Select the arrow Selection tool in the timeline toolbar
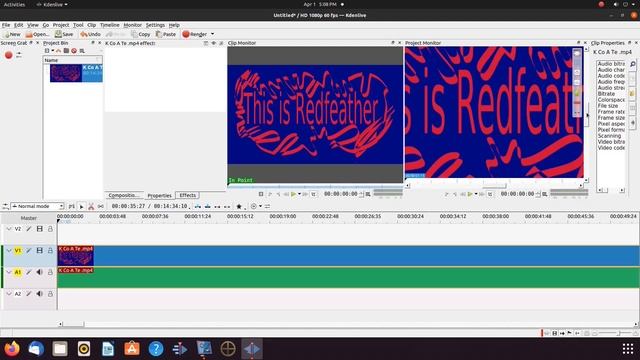Viewport: 640px width, 360px height. click(x=81, y=207)
